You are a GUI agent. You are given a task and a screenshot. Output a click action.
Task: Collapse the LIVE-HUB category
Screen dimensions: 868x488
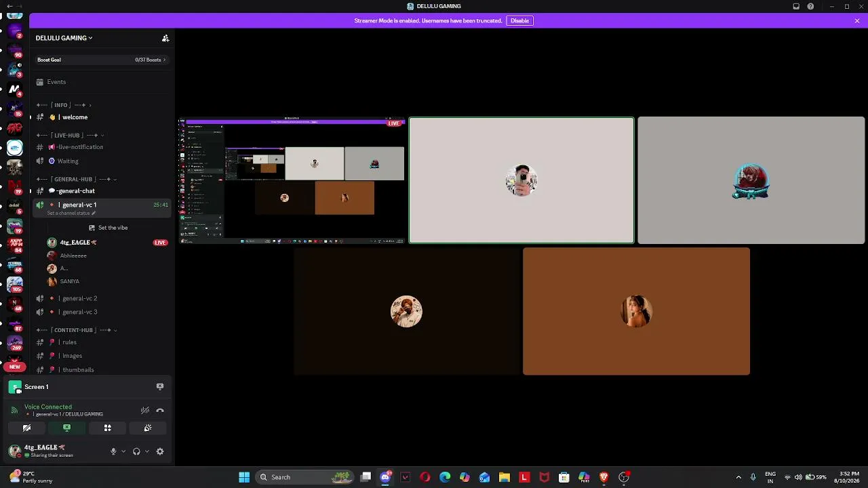tap(70, 136)
